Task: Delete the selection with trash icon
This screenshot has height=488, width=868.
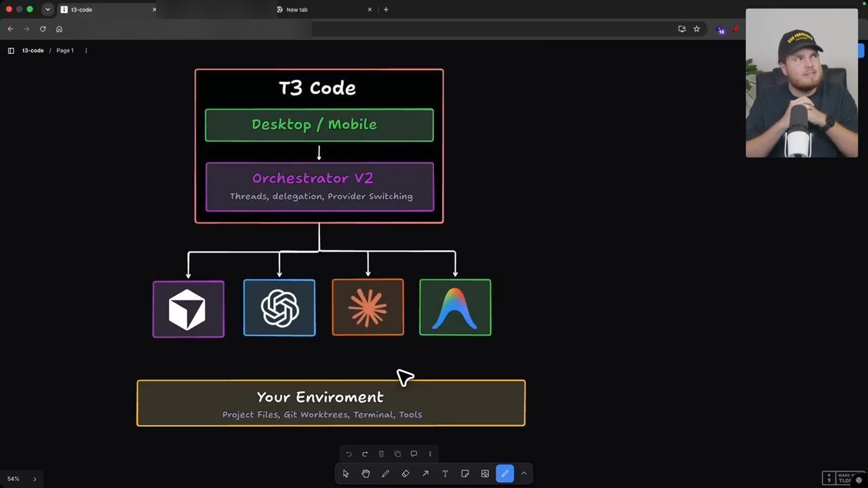Action: click(x=381, y=454)
